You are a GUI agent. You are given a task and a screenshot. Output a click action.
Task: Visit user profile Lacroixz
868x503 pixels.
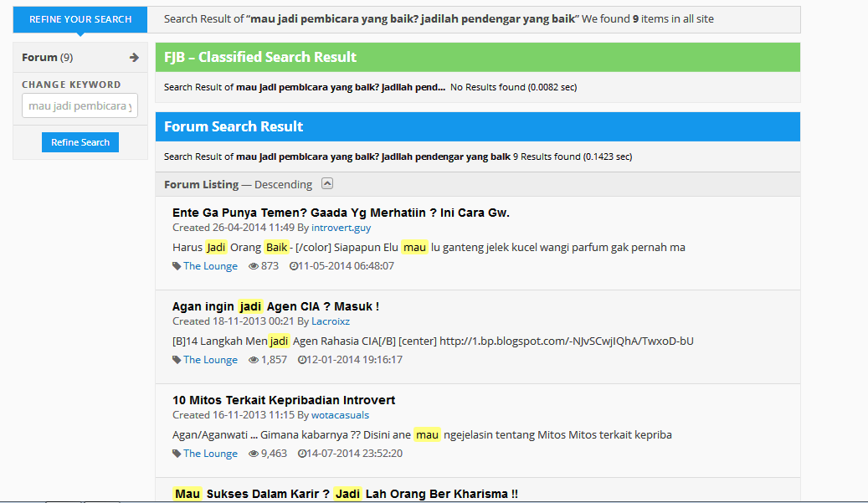(x=331, y=321)
